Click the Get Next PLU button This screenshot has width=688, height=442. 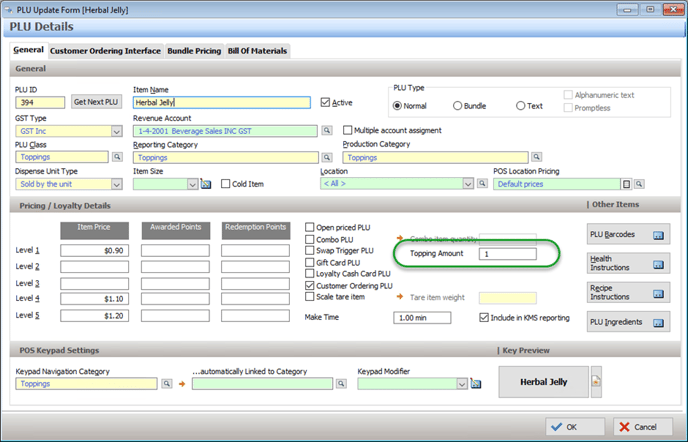[96, 102]
